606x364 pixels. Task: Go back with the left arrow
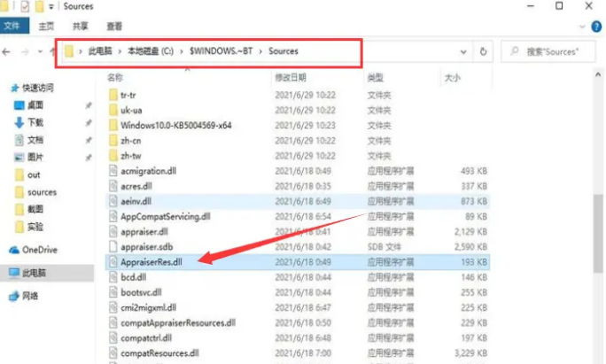click(6, 51)
